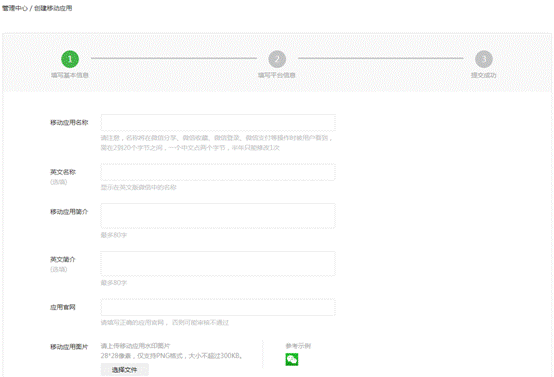Focus the 英文简介 text area
554x377 pixels.
click(x=218, y=264)
